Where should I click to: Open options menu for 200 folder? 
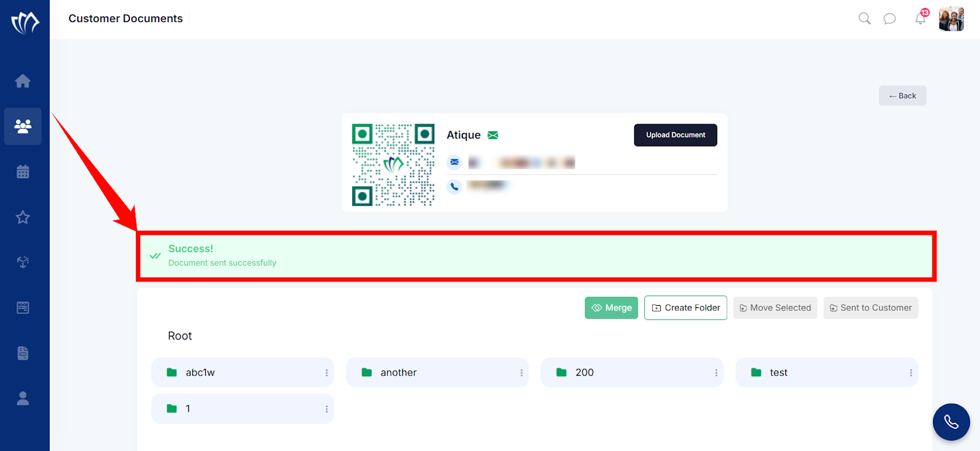[716, 373]
